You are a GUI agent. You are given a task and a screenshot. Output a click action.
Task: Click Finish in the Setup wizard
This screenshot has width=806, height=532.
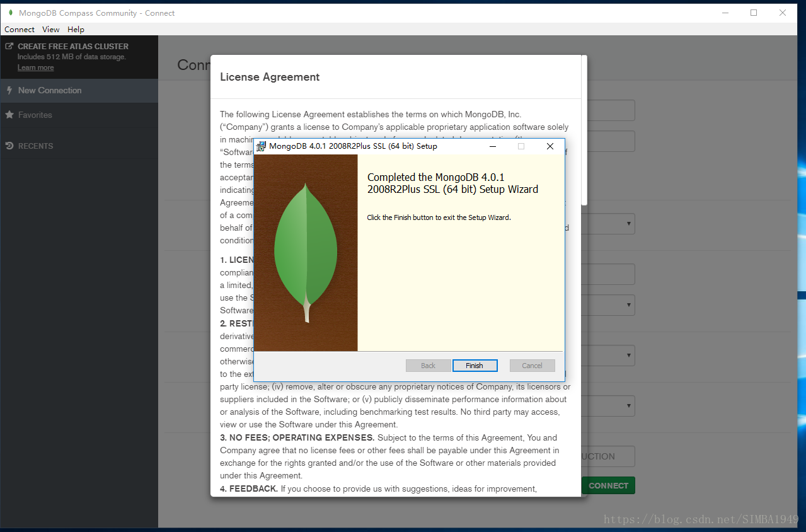point(475,366)
